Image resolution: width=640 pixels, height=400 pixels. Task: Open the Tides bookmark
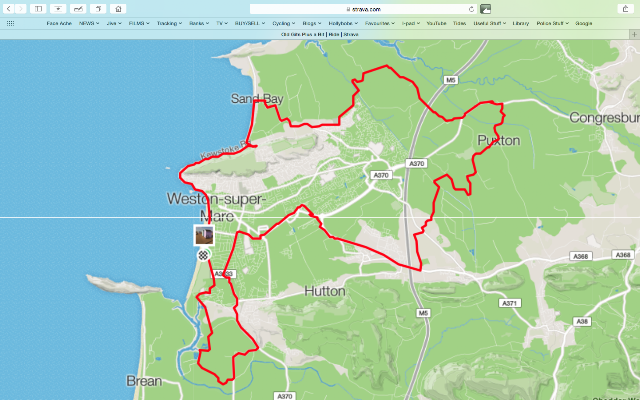click(x=459, y=23)
